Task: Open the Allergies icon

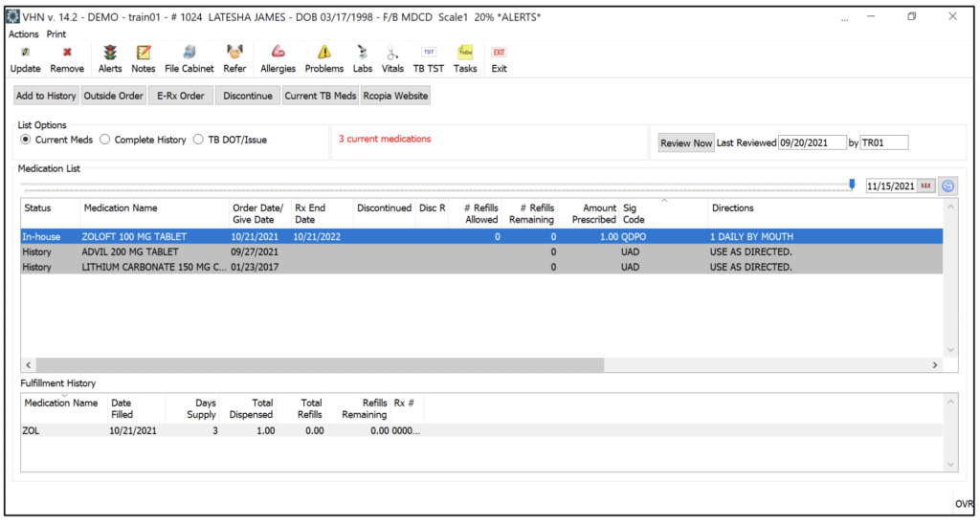Action: 278,53
